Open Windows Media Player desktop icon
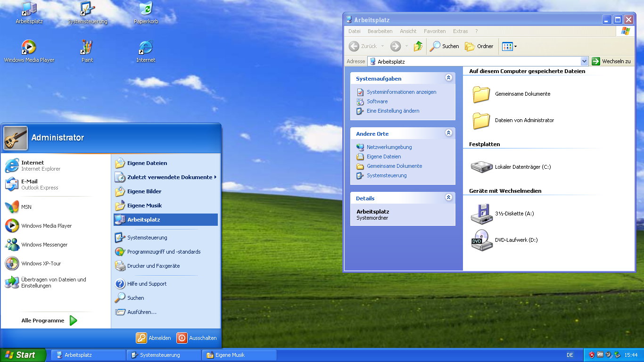The image size is (644, 362). (29, 48)
